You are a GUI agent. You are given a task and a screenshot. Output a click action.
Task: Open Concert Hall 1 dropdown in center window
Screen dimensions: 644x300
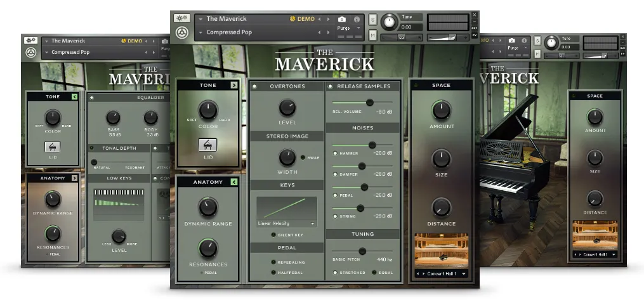pyautogui.click(x=463, y=274)
